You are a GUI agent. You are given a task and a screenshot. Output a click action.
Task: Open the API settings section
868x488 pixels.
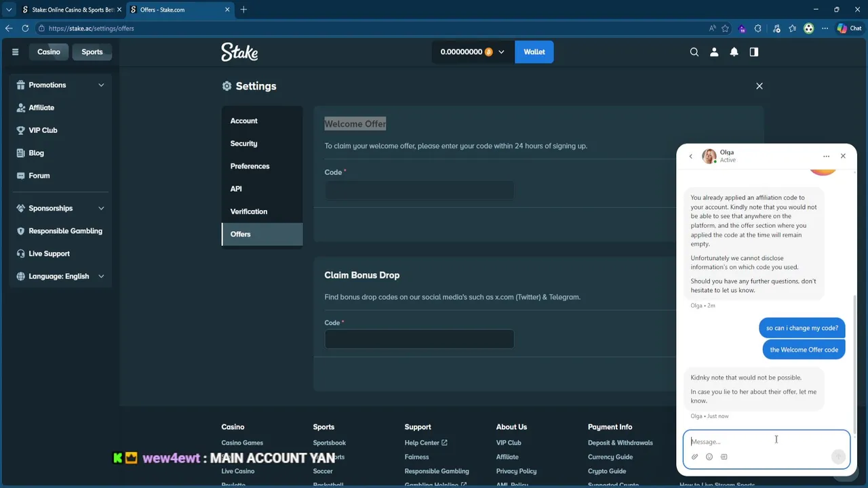click(x=262, y=189)
